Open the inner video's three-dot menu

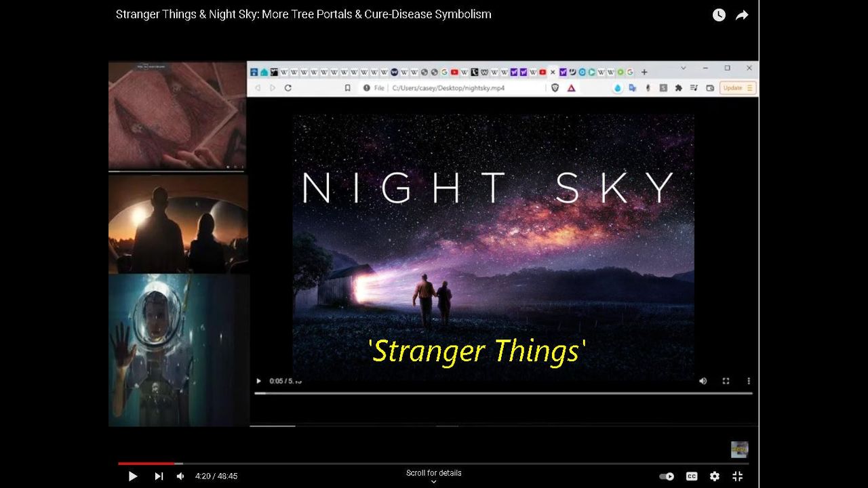(749, 381)
